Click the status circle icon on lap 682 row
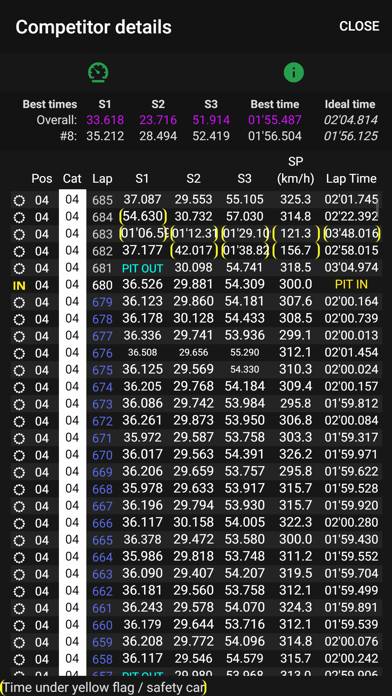This screenshot has width=392, height=696. click(x=19, y=251)
